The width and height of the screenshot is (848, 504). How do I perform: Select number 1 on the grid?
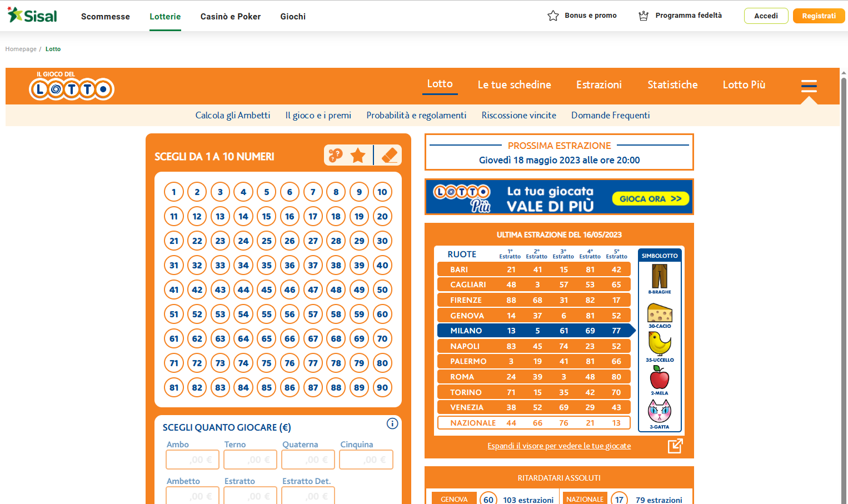[x=174, y=192]
